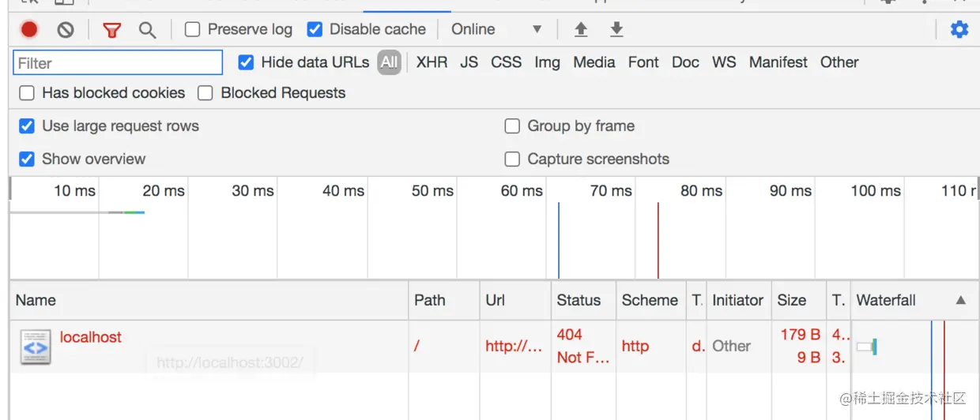Filter requests by XHR
980x420 pixels.
coord(432,62)
